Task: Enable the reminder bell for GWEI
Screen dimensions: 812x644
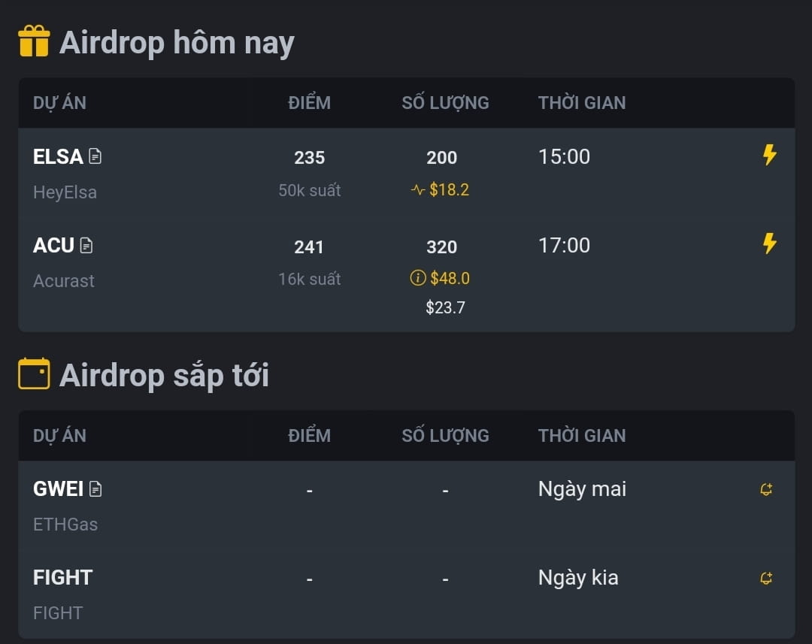Action: click(766, 489)
